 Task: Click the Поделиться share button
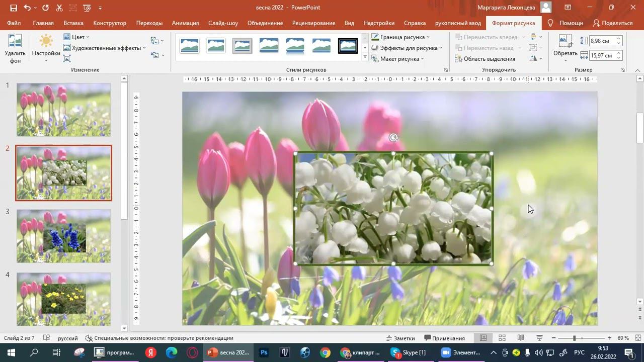(x=612, y=23)
